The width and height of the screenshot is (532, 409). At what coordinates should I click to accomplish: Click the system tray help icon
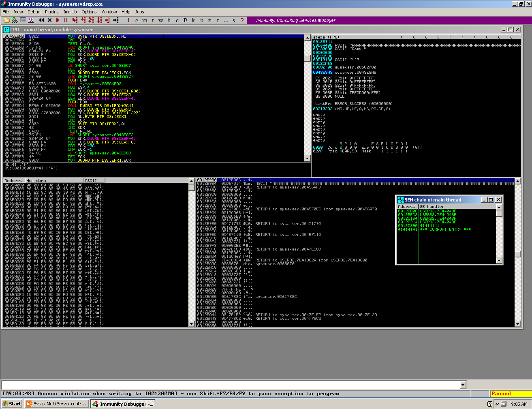pos(489,404)
